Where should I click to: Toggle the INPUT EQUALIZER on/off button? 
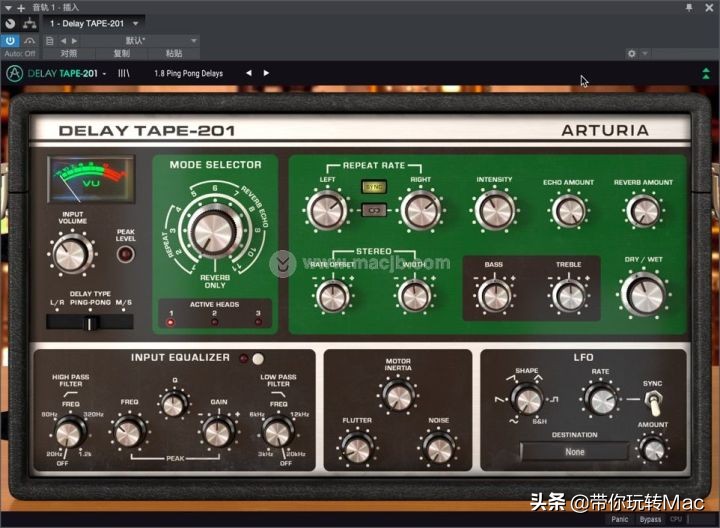coord(258,359)
